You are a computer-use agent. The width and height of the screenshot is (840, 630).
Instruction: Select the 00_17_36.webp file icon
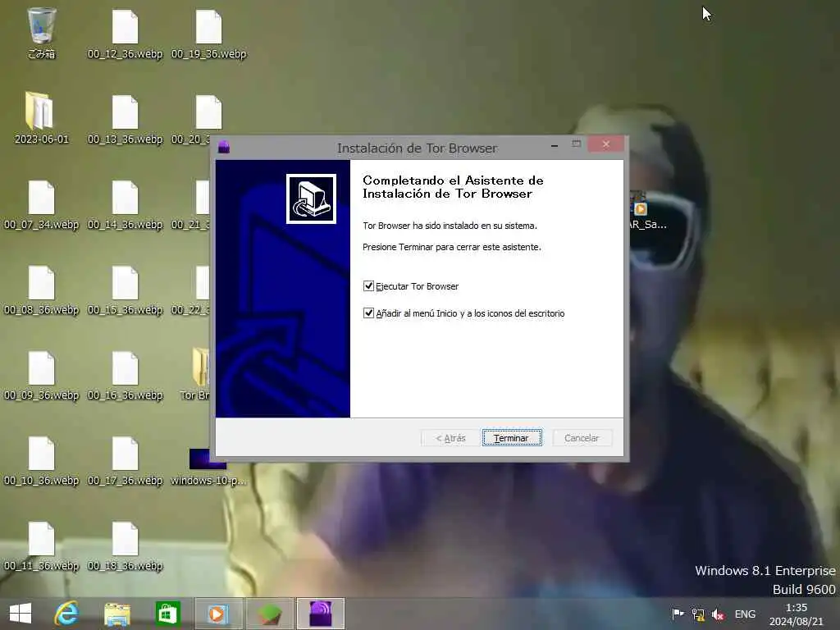coord(125,461)
